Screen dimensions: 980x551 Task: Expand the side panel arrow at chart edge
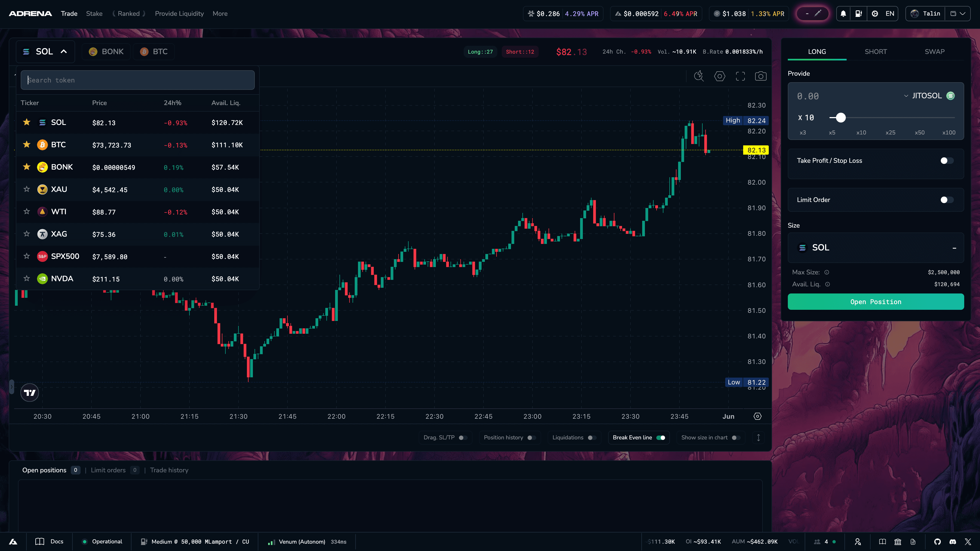click(11, 387)
